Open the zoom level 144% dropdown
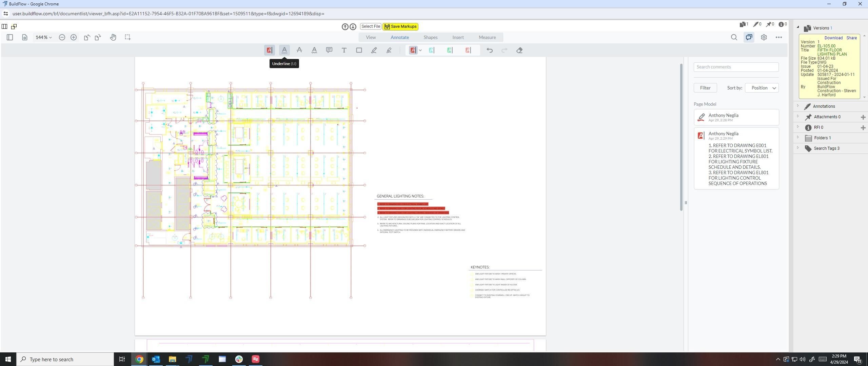The height and width of the screenshot is (366, 868). (x=44, y=37)
